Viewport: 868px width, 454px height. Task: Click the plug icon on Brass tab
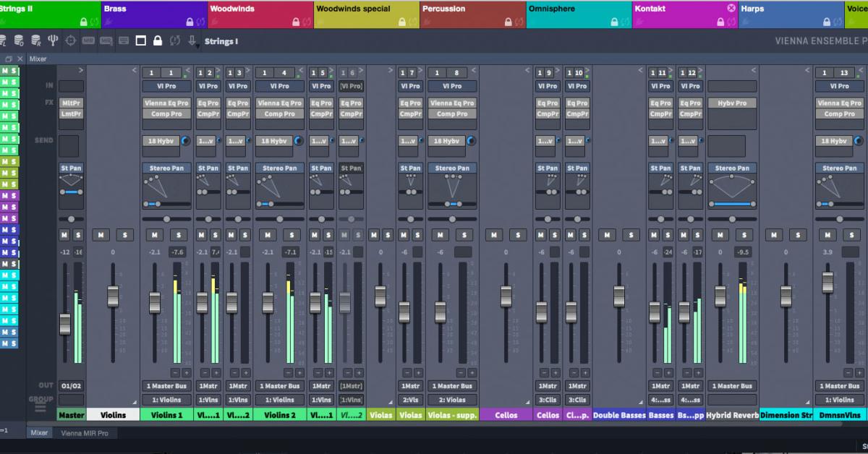109,22
